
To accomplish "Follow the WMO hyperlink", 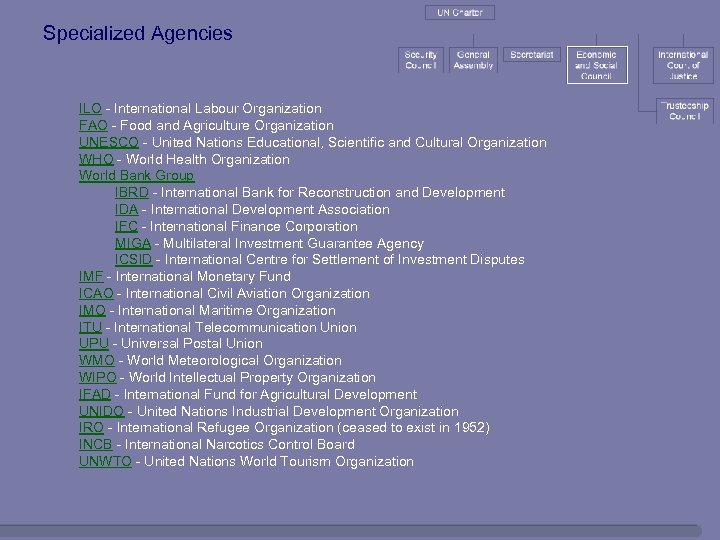I will 97,360.
